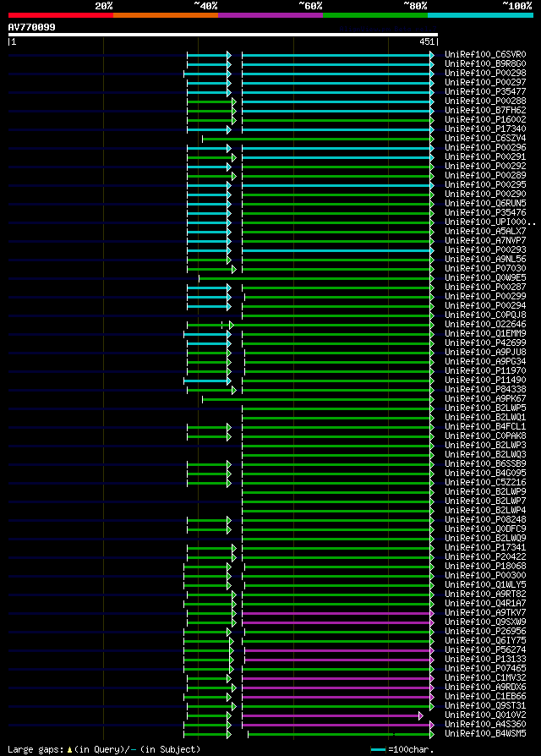Open hit UniRef100_P00298
The height and width of the screenshot is (756, 541).
pos(485,74)
